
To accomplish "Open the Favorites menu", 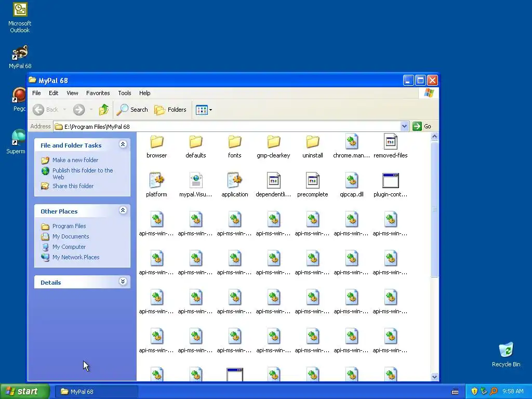I will coord(98,93).
